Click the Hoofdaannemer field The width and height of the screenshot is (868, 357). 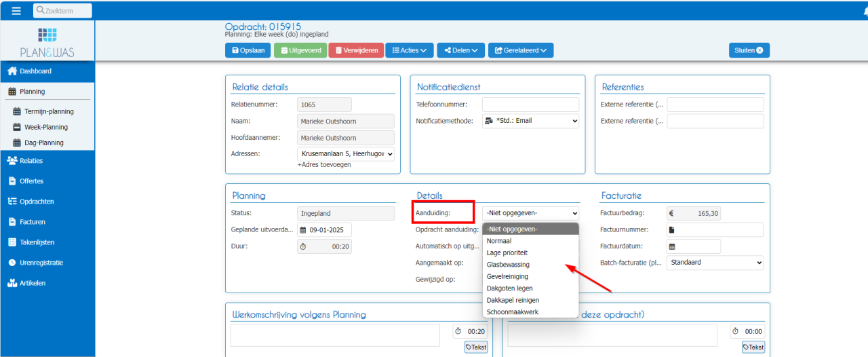pyautogui.click(x=346, y=137)
